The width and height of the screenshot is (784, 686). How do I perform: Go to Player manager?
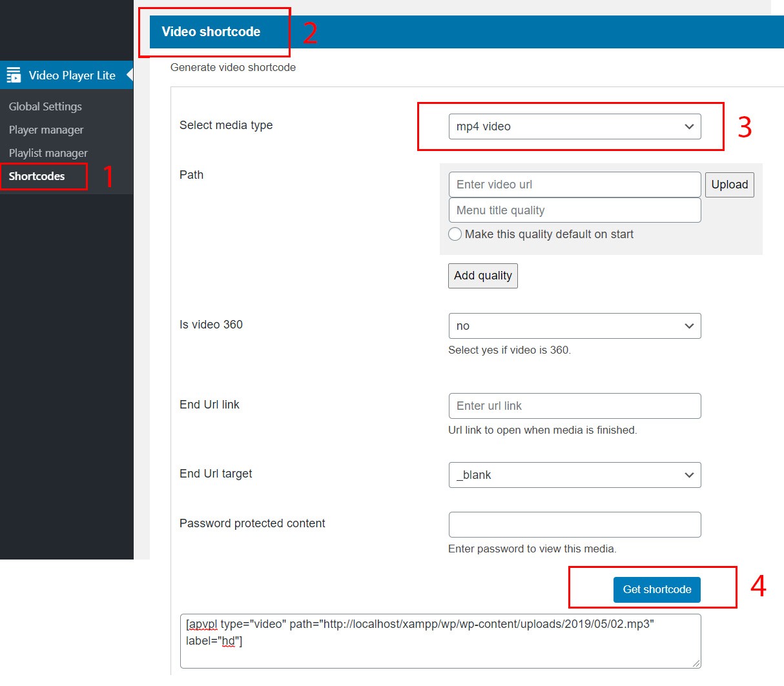46,130
